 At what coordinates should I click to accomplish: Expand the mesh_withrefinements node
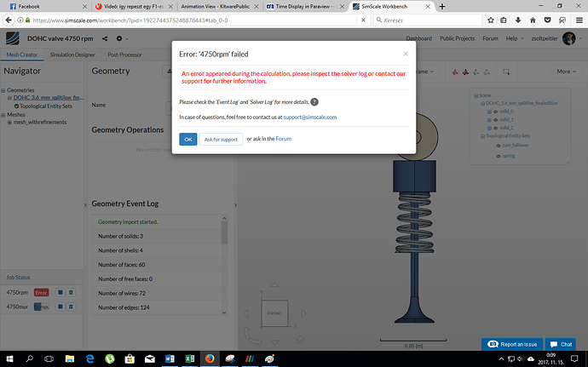coord(9,123)
